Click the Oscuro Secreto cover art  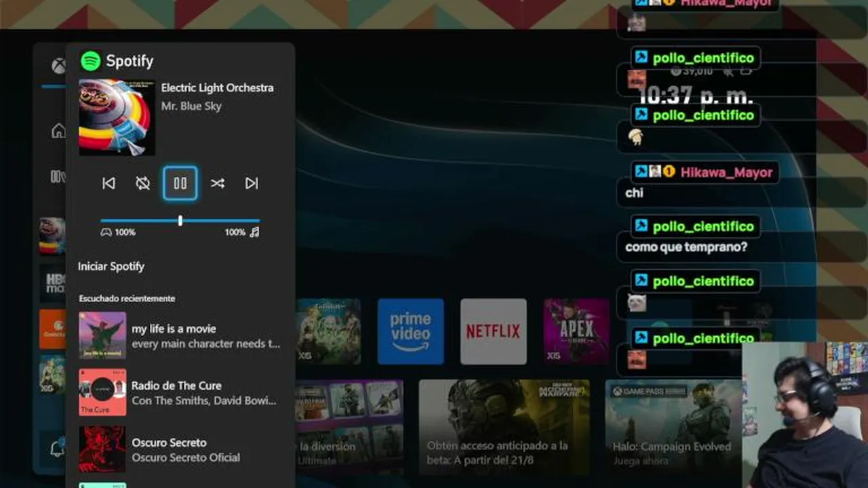[x=102, y=449]
